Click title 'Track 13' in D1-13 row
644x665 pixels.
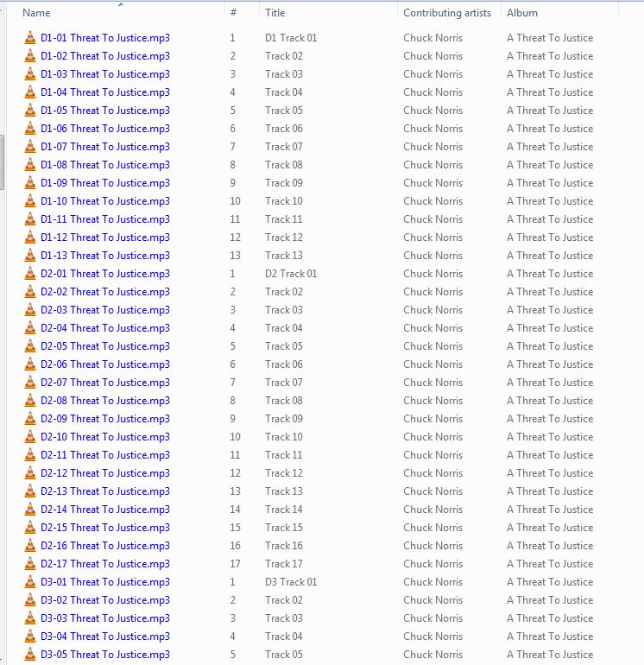click(284, 256)
